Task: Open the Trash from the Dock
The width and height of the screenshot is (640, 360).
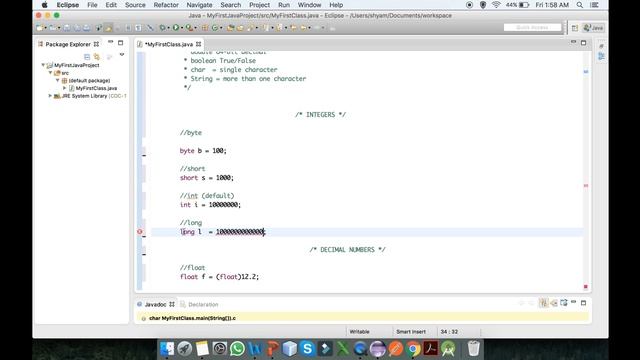Action: pyautogui.click(x=473, y=349)
